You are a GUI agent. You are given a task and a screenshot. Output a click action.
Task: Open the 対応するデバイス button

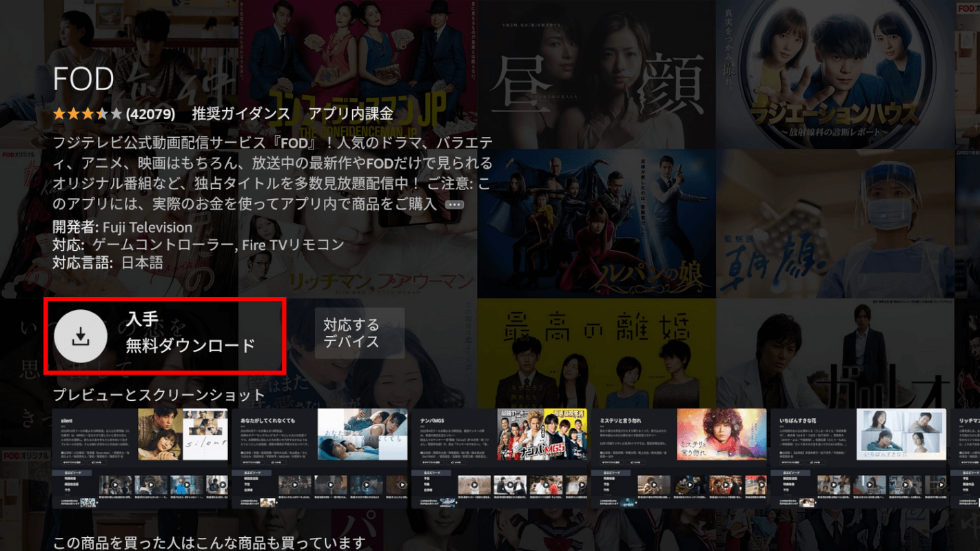click(359, 333)
